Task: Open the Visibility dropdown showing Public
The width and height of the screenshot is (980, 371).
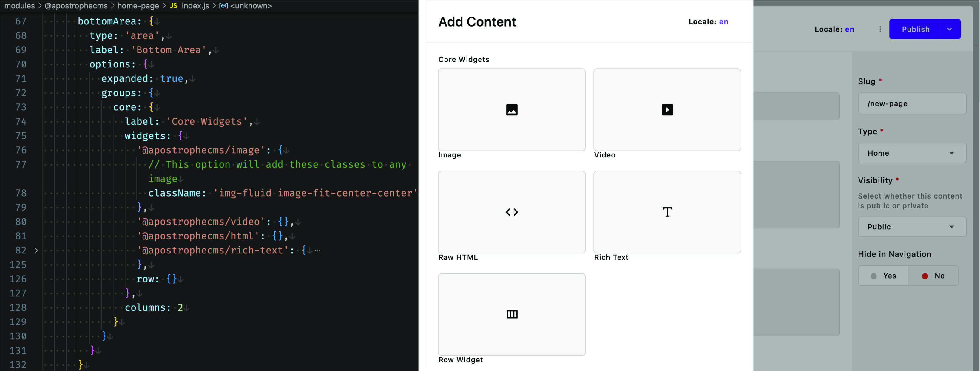Action: [912, 227]
